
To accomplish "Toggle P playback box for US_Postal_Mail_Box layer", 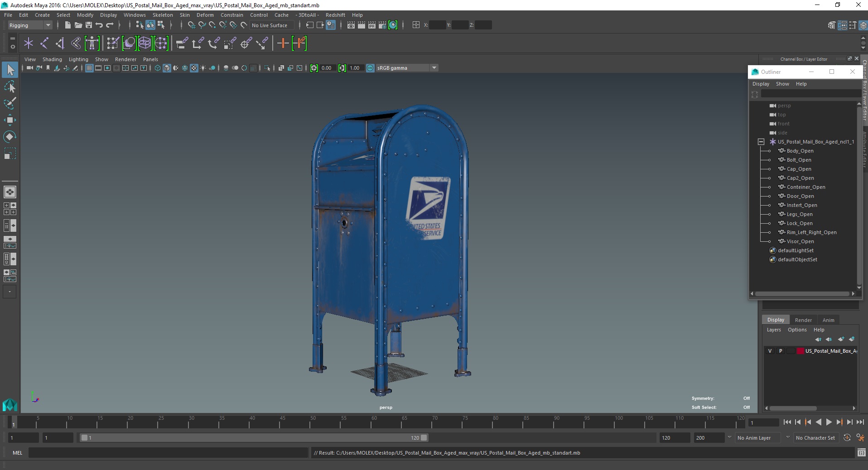I will [x=781, y=351].
